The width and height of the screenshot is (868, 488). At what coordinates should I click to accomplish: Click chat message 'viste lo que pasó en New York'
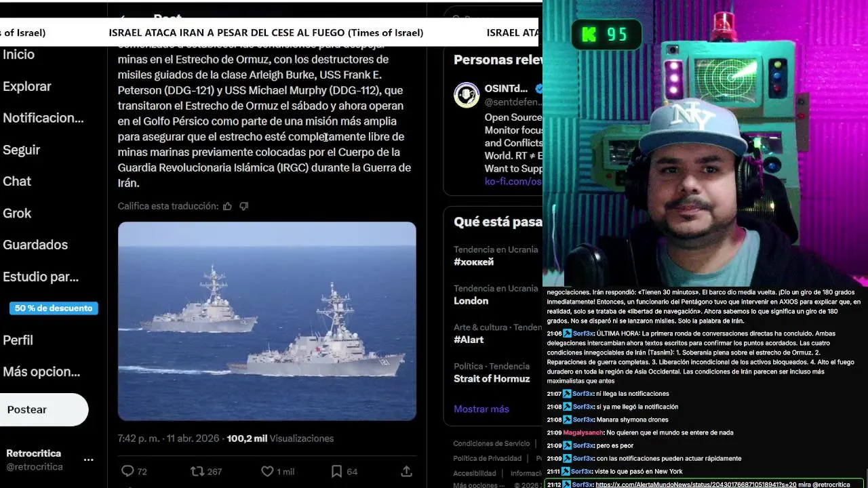pyautogui.click(x=639, y=472)
